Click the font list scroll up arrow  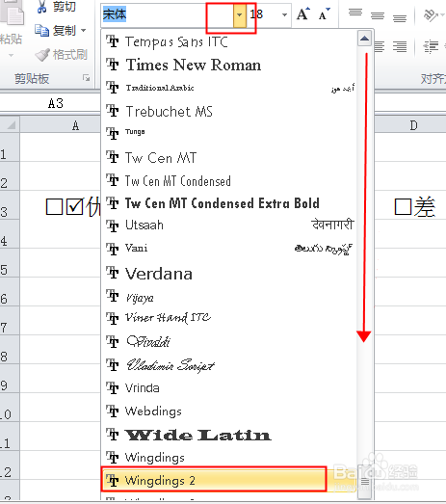coord(364,39)
